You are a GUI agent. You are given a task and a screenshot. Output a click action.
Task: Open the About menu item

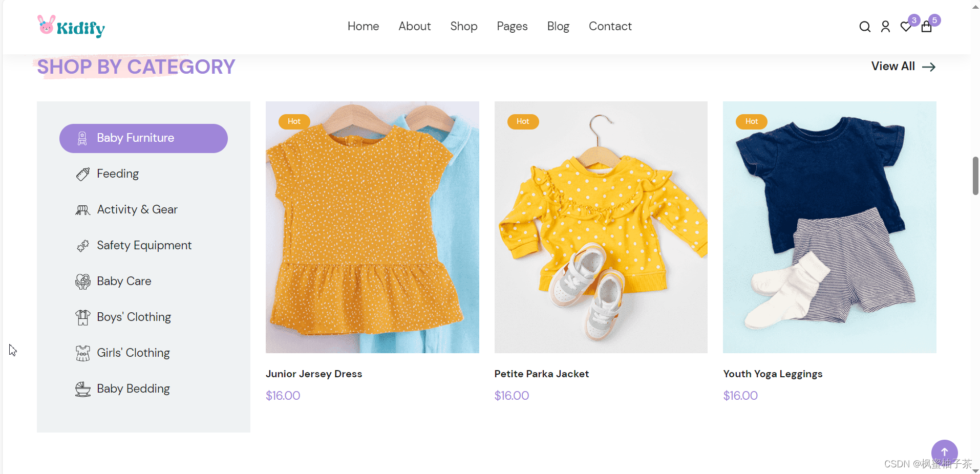pyautogui.click(x=414, y=26)
